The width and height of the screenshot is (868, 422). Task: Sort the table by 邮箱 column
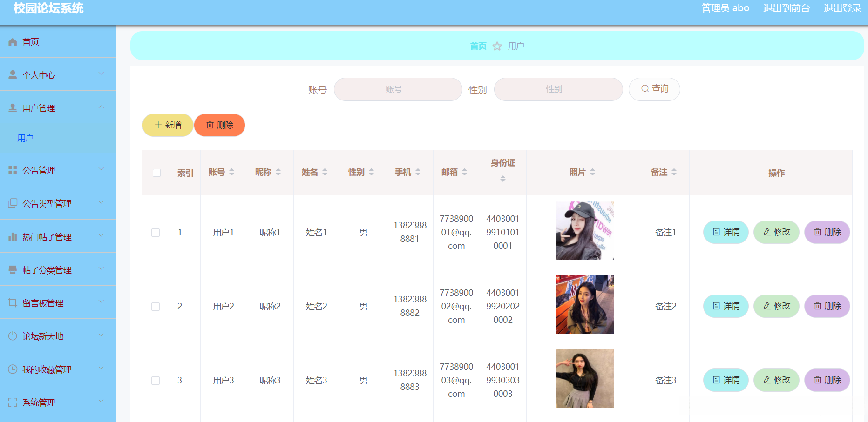[464, 172]
